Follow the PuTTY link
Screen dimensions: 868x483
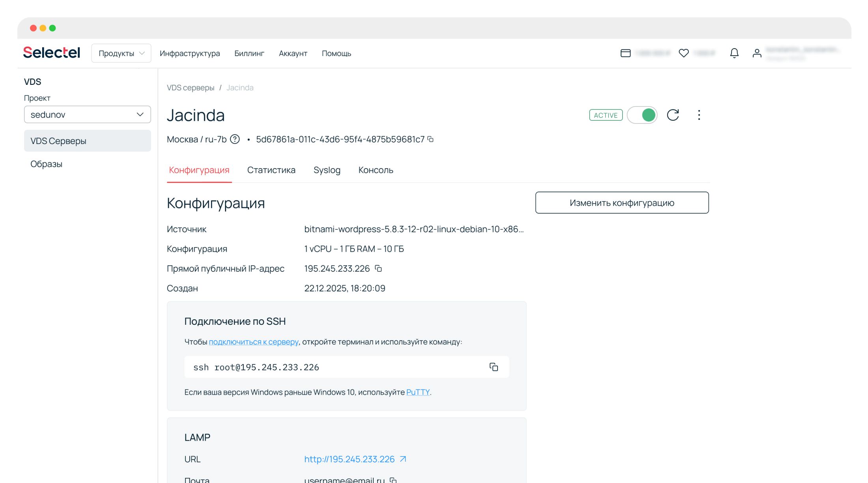pyautogui.click(x=418, y=392)
